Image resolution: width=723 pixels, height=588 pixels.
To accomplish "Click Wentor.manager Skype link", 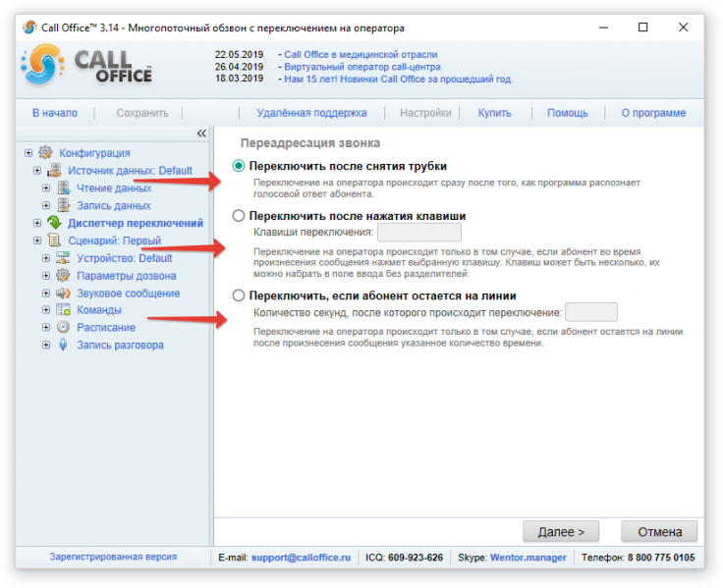I will [528, 558].
